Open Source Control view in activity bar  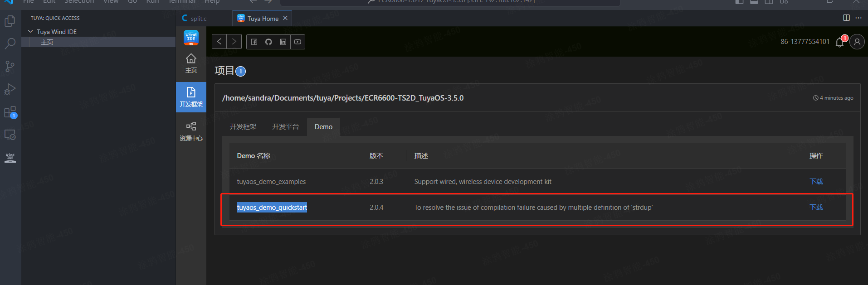point(10,67)
